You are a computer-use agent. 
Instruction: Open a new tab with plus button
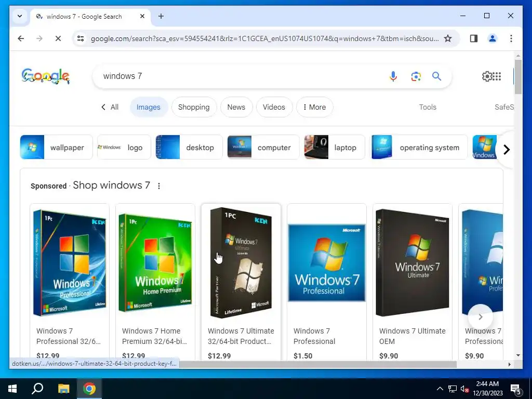click(161, 16)
